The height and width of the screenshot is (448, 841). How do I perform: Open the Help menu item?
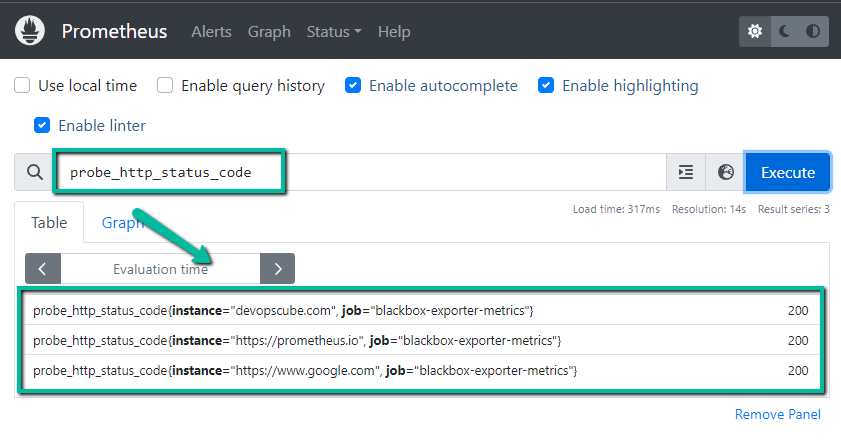[394, 32]
